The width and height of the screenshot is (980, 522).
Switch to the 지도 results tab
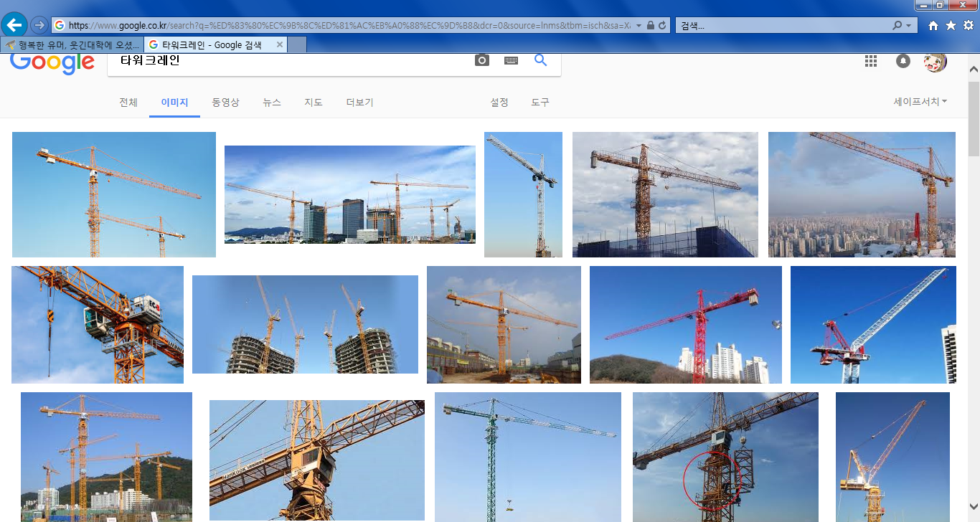(x=314, y=103)
